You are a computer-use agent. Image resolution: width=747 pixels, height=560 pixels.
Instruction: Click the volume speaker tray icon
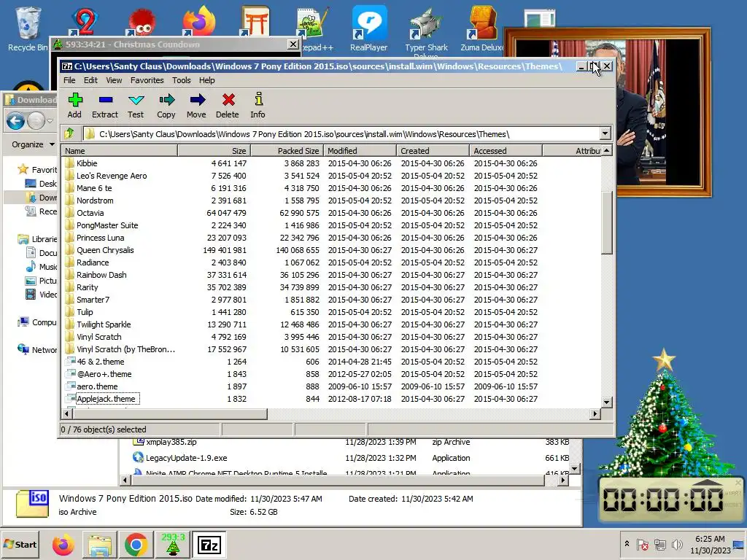[676, 544]
